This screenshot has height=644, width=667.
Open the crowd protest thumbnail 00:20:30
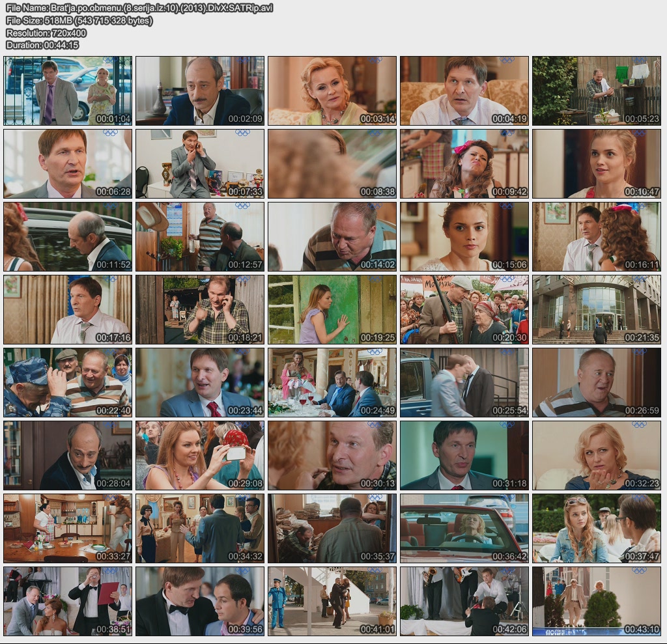point(464,309)
